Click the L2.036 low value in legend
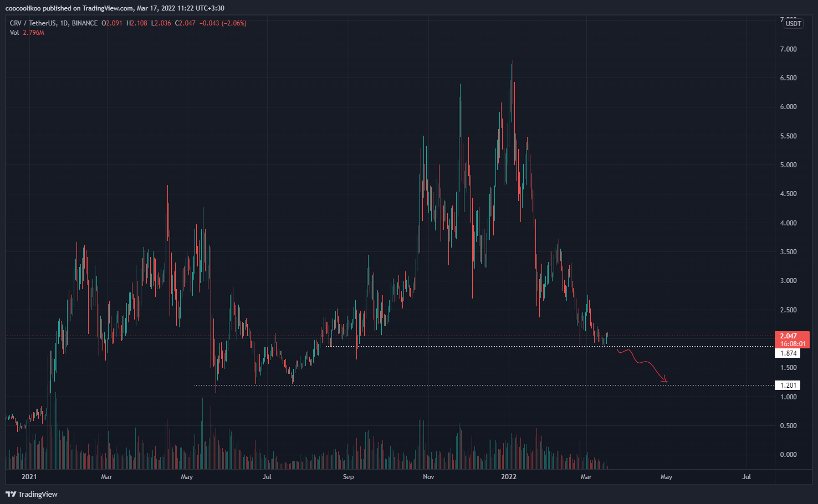The image size is (818, 504). [x=161, y=23]
